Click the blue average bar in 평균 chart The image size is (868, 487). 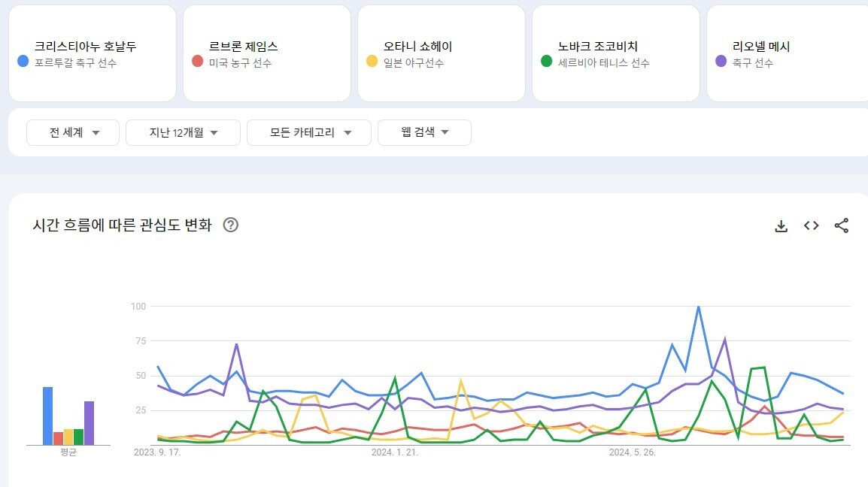[47, 416]
